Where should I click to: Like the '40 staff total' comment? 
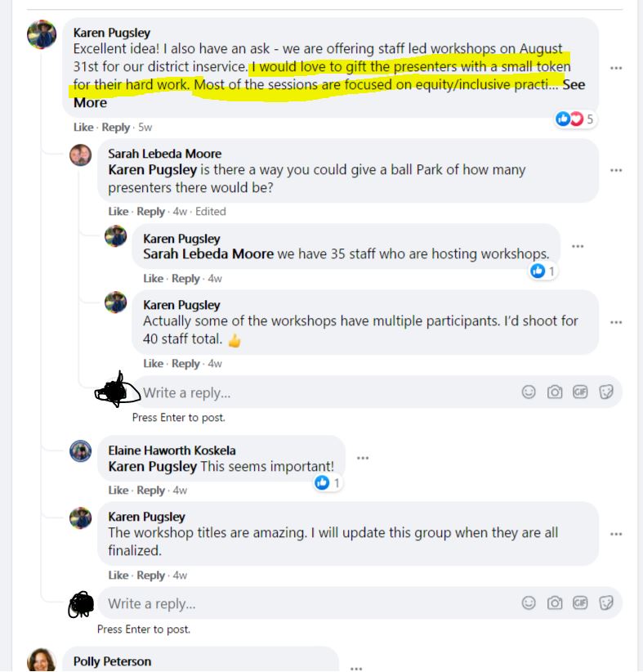(153, 364)
